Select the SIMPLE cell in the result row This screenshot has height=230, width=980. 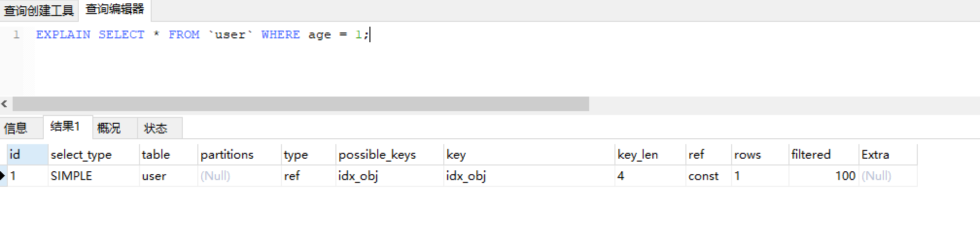click(71, 176)
